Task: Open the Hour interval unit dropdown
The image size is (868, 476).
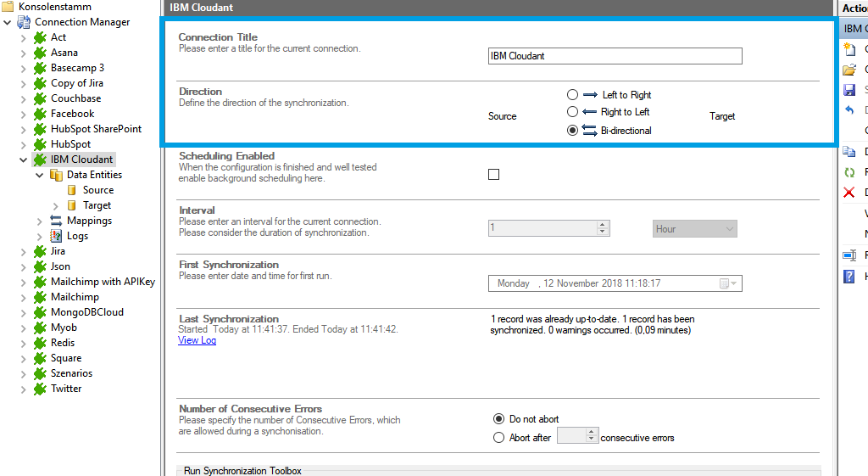Action: 695,229
